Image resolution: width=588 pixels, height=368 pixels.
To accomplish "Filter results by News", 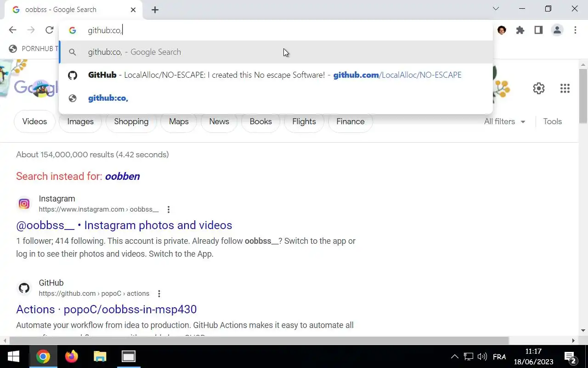I will (x=219, y=121).
